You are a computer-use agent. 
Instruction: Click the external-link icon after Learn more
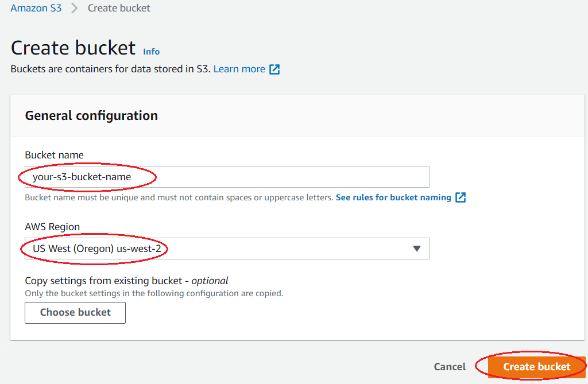coord(275,69)
